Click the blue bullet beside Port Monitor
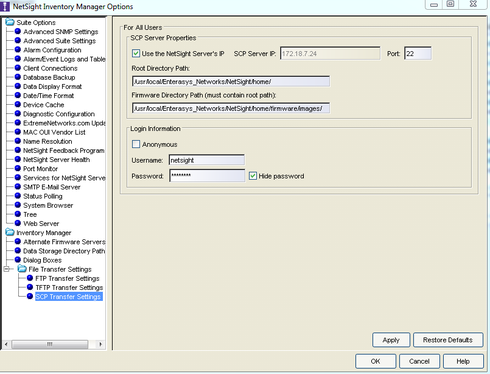 [18, 168]
